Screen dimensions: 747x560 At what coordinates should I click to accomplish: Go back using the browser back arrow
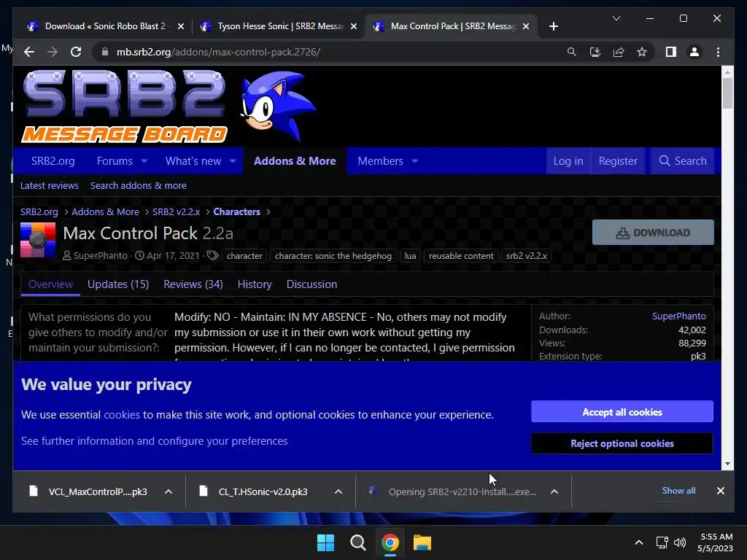(x=29, y=52)
